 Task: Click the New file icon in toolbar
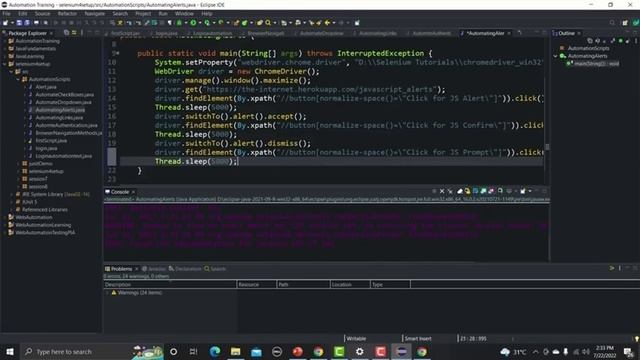(6, 23)
